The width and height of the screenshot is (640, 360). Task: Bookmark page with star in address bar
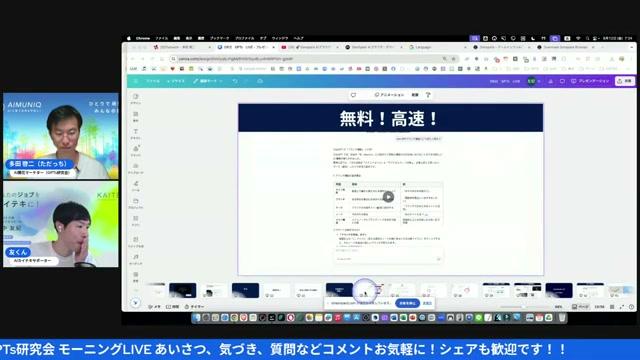click(453, 59)
